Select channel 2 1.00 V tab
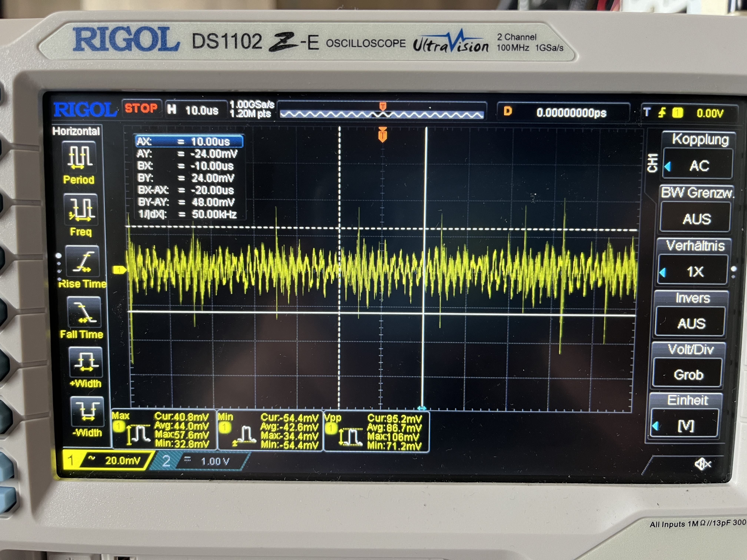The image size is (747, 560). tap(203, 461)
